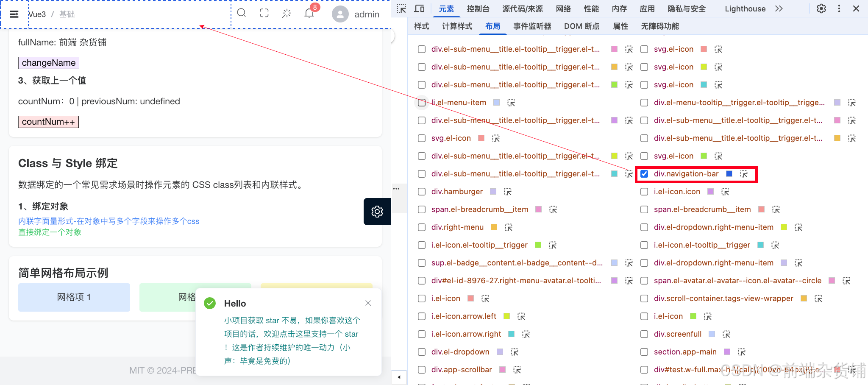Close the DevTools panel
Image resolution: width=868 pixels, height=385 pixels.
point(856,8)
